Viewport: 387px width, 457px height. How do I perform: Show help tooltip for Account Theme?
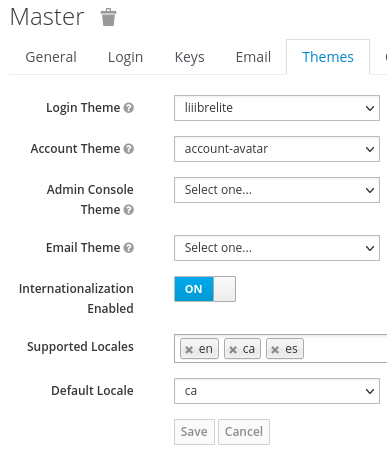129,149
